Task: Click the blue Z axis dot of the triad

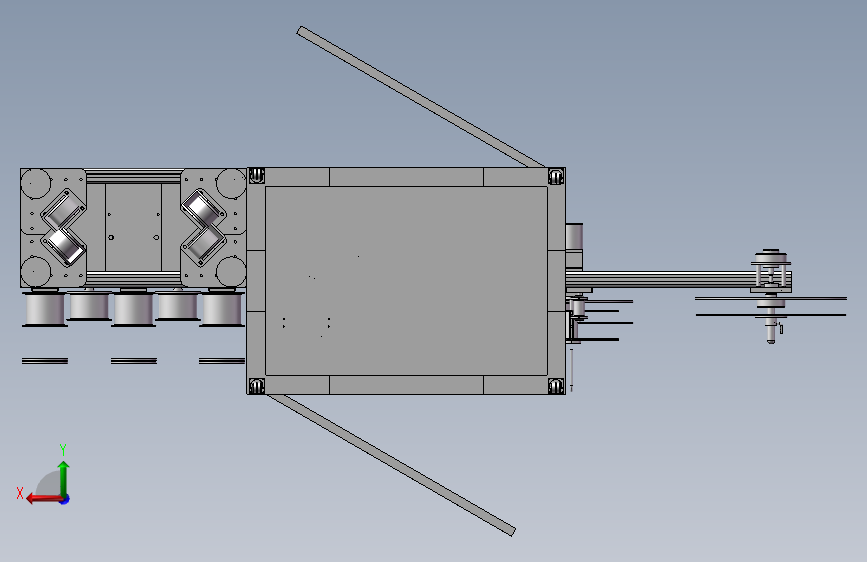Action: pyautogui.click(x=65, y=499)
